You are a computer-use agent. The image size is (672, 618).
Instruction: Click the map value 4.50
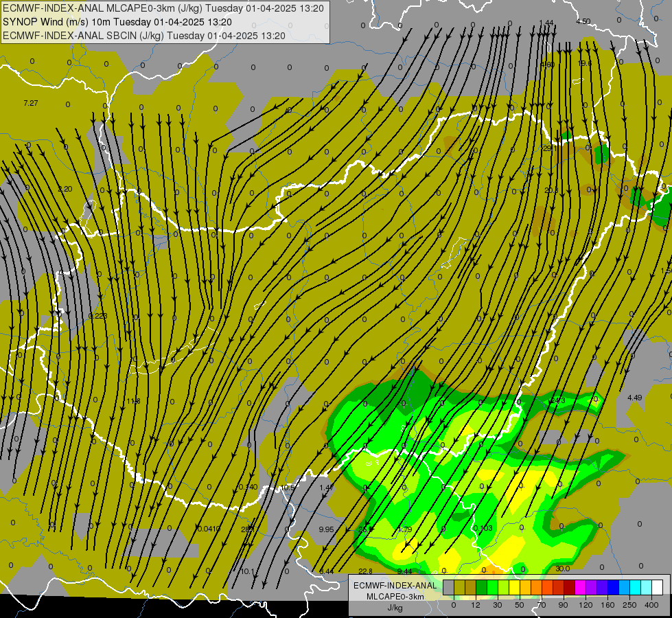pyautogui.click(x=583, y=21)
